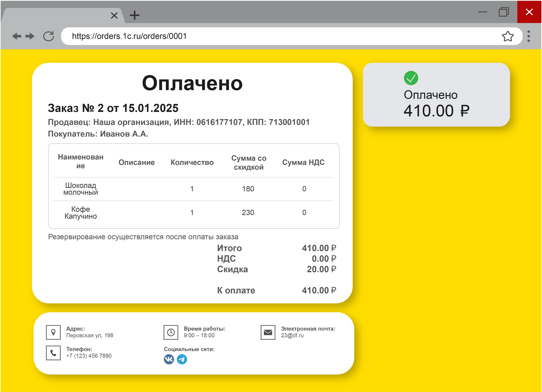Open a new tab with the plus button
Image resolution: width=542 pixels, height=392 pixels.
135,16
